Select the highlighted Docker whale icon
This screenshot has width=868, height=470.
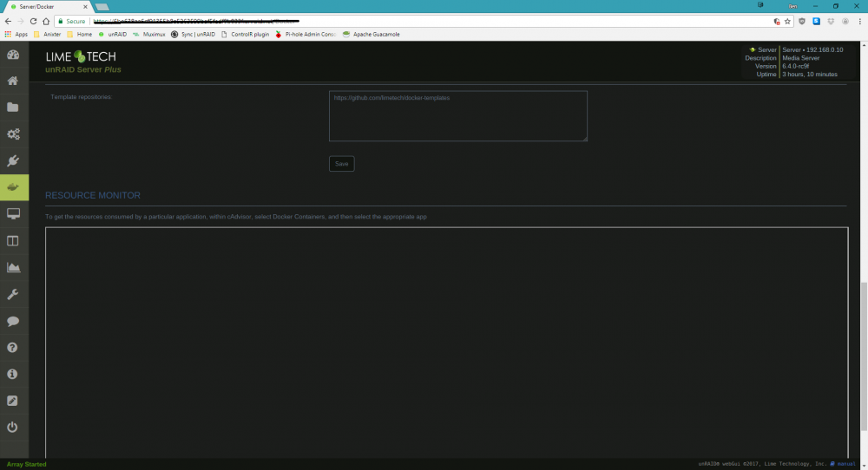[14, 187]
